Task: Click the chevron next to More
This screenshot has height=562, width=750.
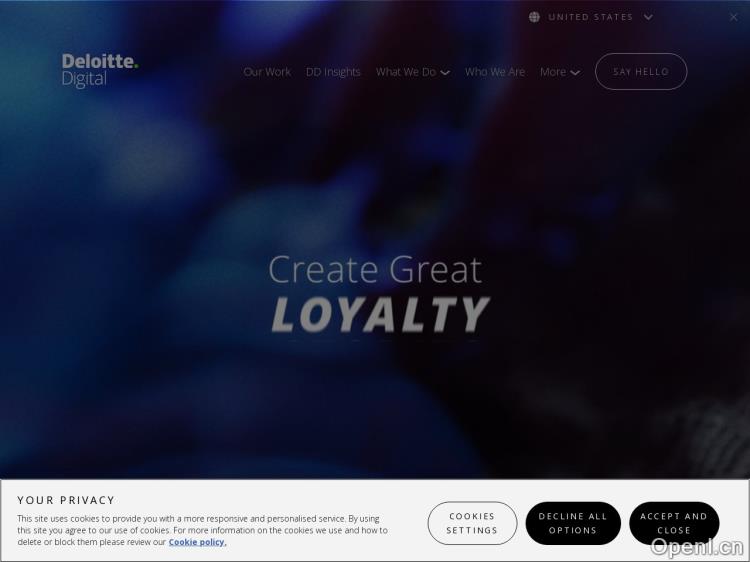Action: [x=575, y=73]
